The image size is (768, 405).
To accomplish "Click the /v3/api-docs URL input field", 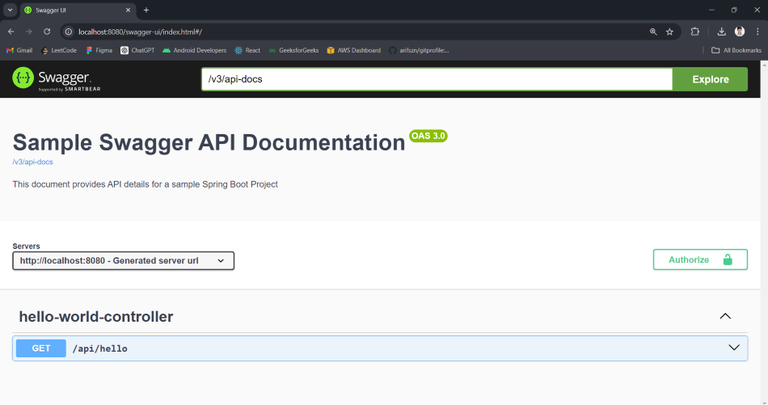I will tap(435, 79).
